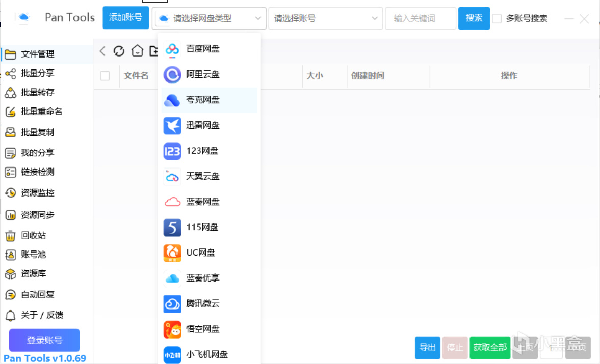Click the UC Netdisk orange icon
Screen dimensions: 600x364
click(172, 253)
